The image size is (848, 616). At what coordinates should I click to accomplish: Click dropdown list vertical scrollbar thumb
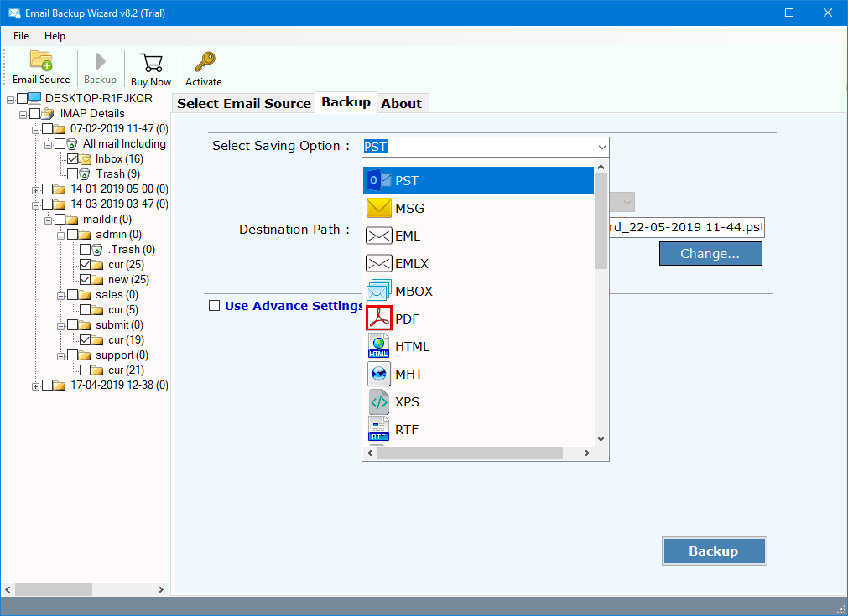pyautogui.click(x=601, y=221)
